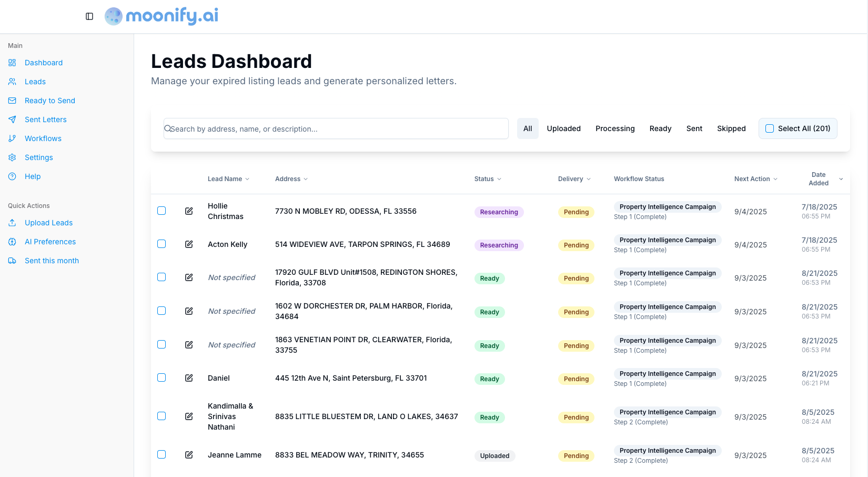Viewport: 868px width, 477px height.
Task: Click the Upload Leads icon
Action: point(13,223)
